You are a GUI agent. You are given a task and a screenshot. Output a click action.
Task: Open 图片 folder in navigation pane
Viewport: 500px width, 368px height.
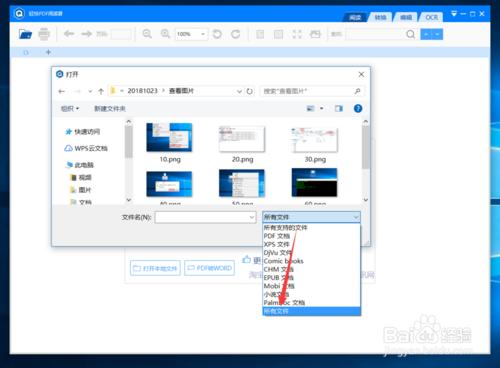pos(81,190)
